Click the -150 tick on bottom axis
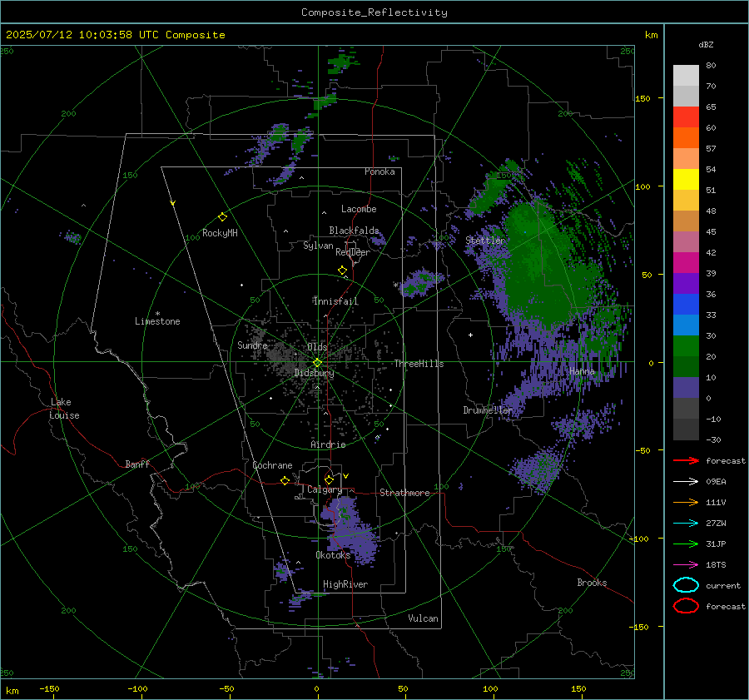749x700 pixels. coord(49,688)
